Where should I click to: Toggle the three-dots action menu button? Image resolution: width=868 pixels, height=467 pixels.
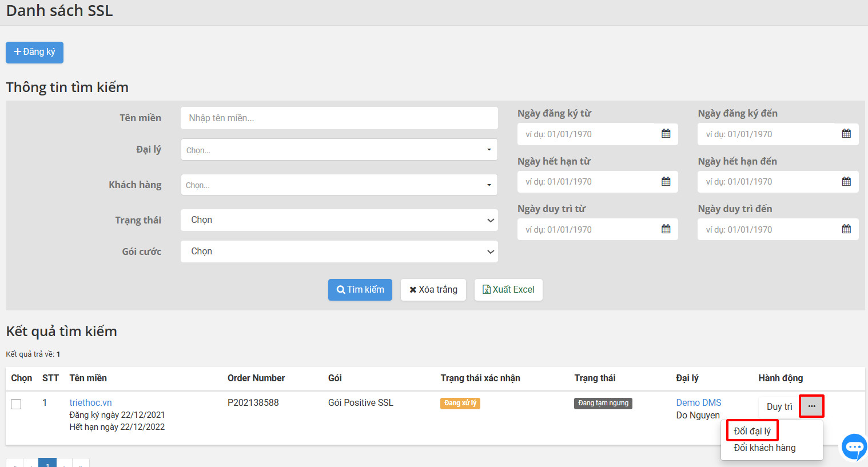coord(811,406)
